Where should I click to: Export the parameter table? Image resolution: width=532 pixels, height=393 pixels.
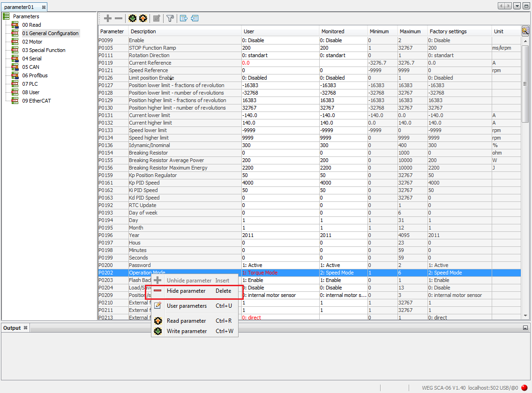click(x=182, y=18)
